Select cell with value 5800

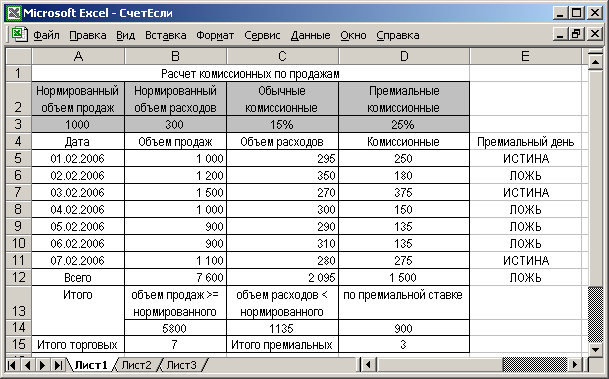coord(176,328)
